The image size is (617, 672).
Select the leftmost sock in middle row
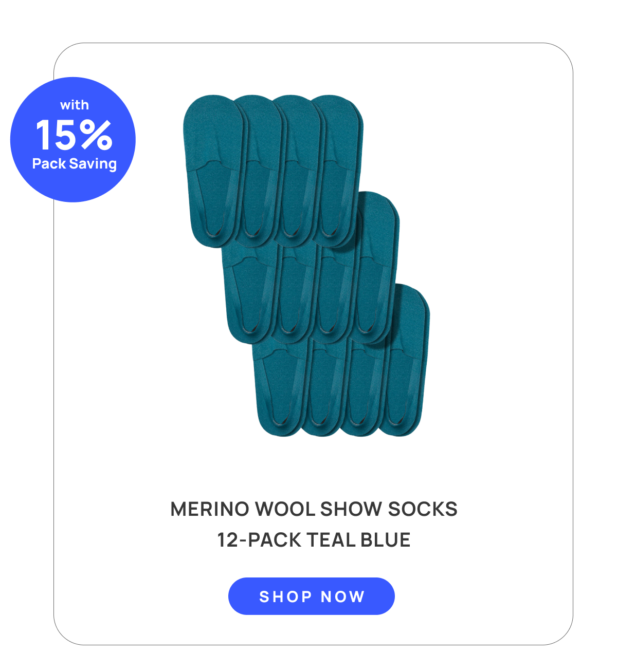click(x=249, y=293)
